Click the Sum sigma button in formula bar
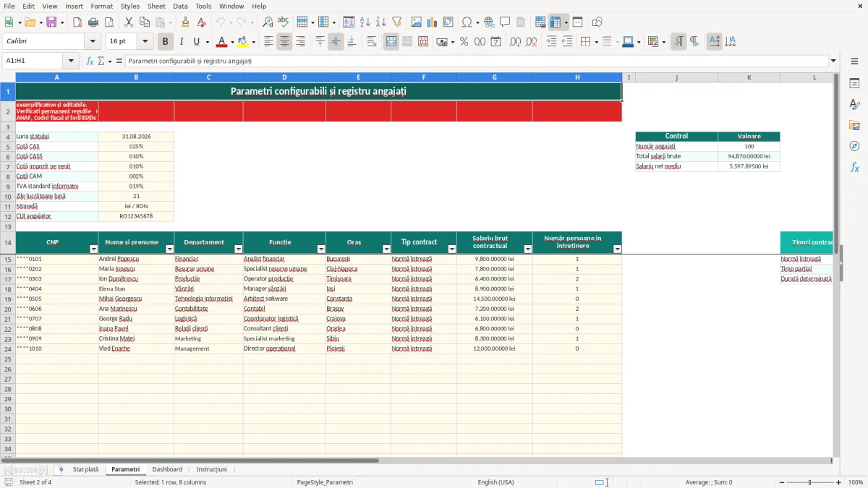868x488 pixels. (101, 61)
